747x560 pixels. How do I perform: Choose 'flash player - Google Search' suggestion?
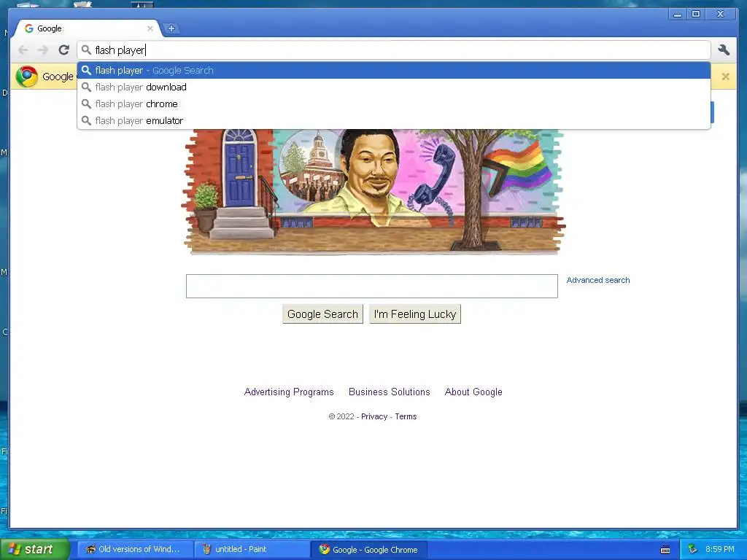coord(394,71)
